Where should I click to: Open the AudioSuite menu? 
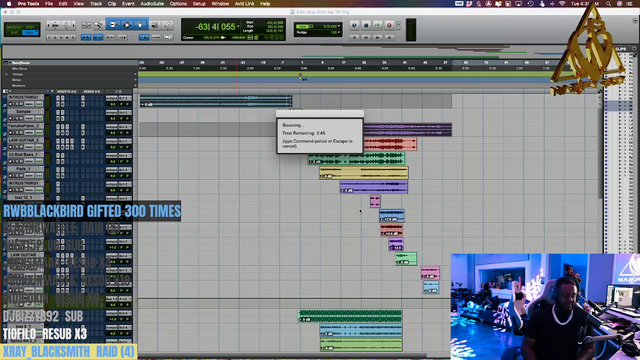coord(152,4)
